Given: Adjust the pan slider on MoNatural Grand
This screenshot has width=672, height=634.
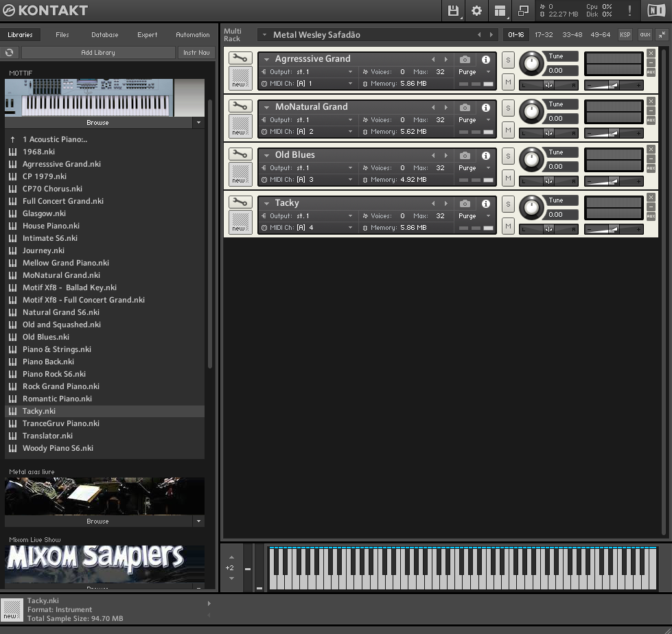Looking at the screenshot, I should click(548, 133).
